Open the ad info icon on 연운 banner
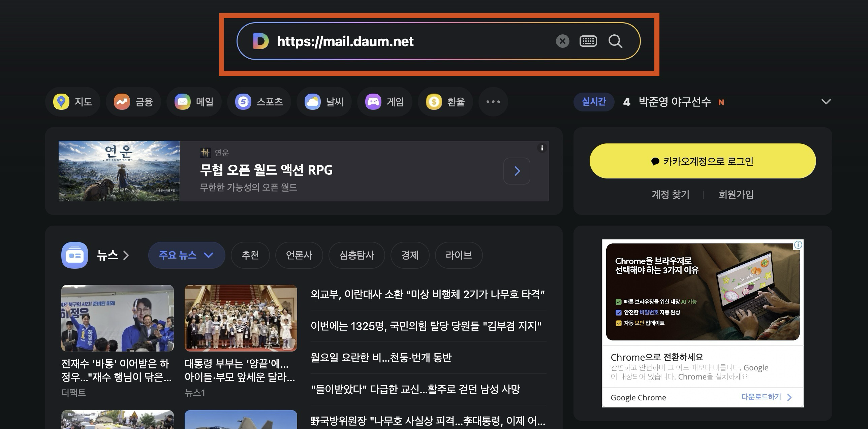868x429 pixels. pos(542,148)
